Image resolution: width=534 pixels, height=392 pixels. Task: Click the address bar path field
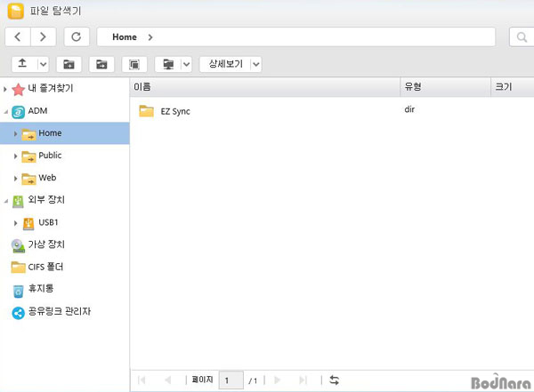(296, 36)
